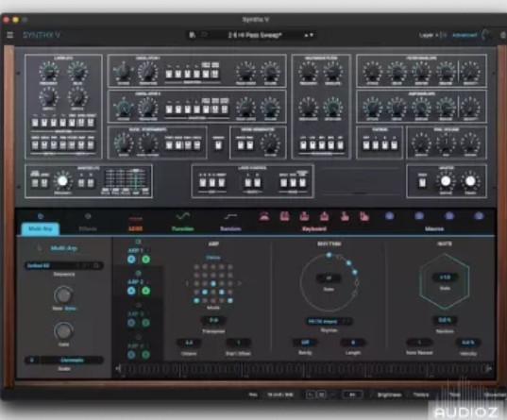Click the sixth pink Keyboard modulation icon
Image resolution: width=507 pixels, height=420 pixels.
pyautogui.click(x=364, y=216)
